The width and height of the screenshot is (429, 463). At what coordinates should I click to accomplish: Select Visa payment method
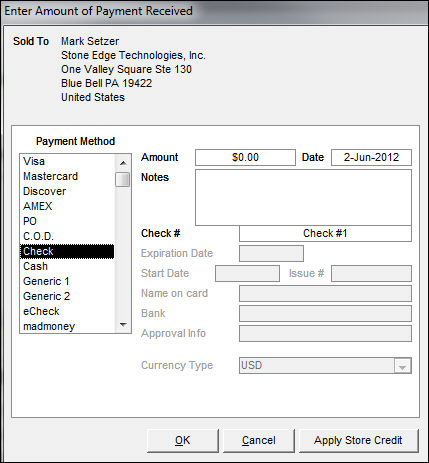coord(67,161)
